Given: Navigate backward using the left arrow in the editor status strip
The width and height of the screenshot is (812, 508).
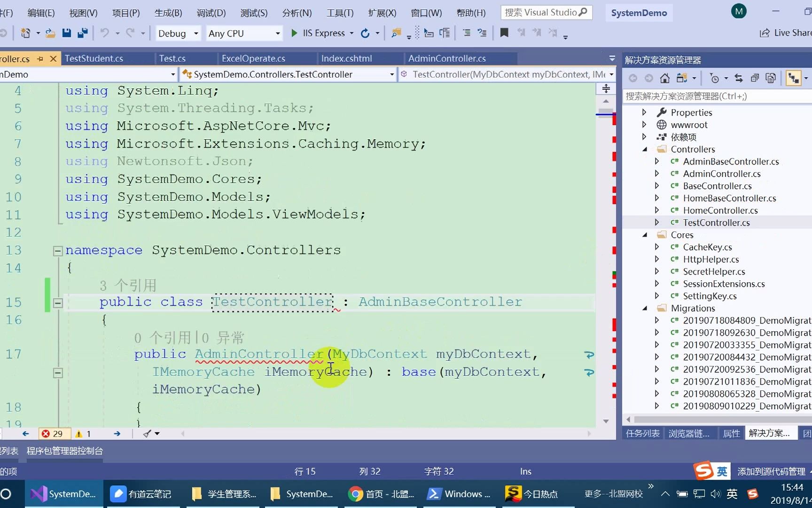Looking at the screenshot, I should 25,434.
